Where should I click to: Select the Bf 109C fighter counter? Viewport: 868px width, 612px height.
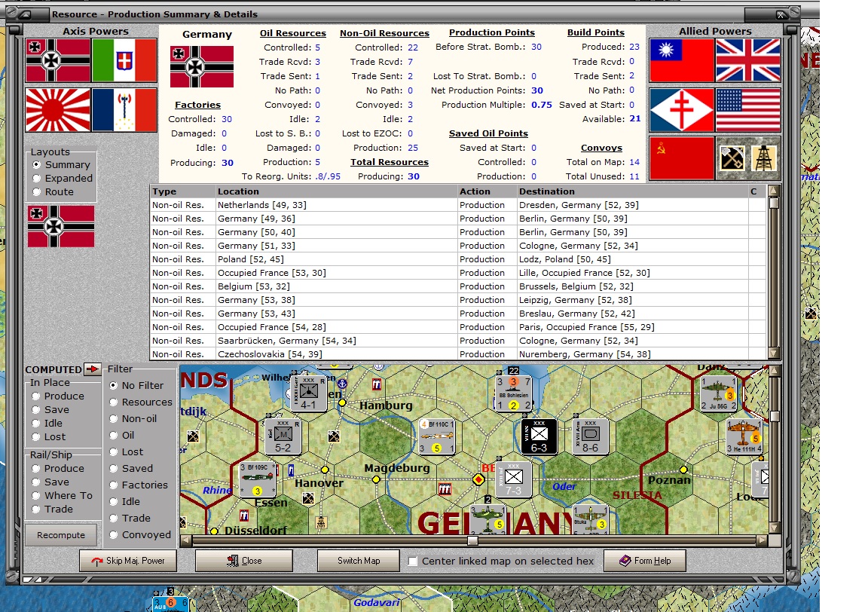click(257, 480)
